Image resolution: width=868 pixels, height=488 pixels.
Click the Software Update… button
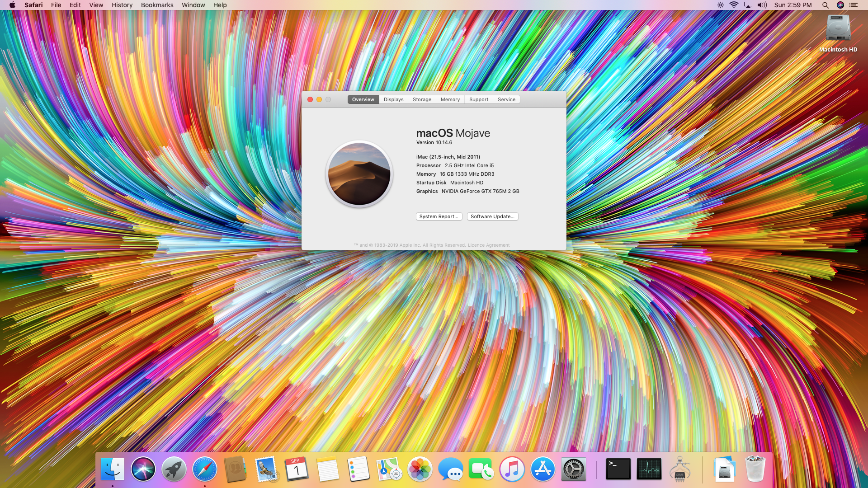tap(492, 216)
